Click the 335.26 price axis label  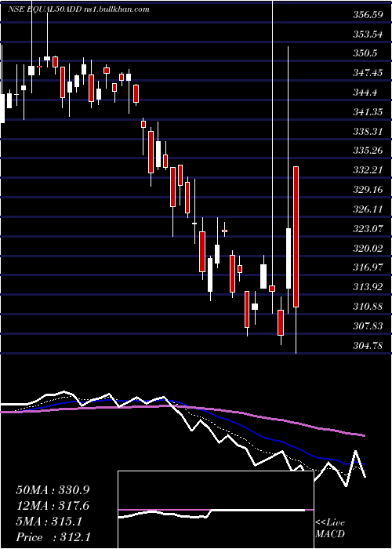(368, 151)
